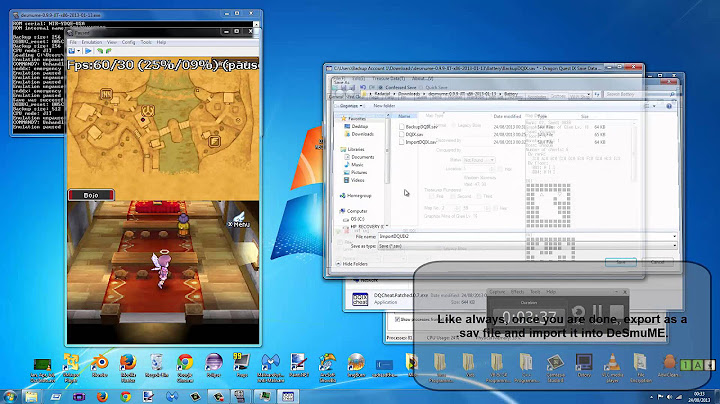Select Favorites in the navigation pane
The width and height of the screenshot is (720, 404).
click(x=353, y=118)
